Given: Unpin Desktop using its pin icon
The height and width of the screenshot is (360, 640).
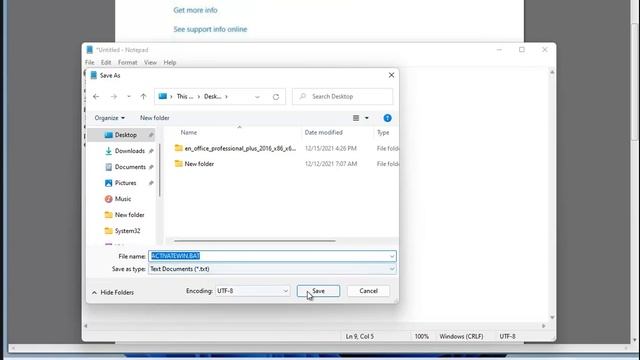Looking at the screenshot, I should (151, 135).
